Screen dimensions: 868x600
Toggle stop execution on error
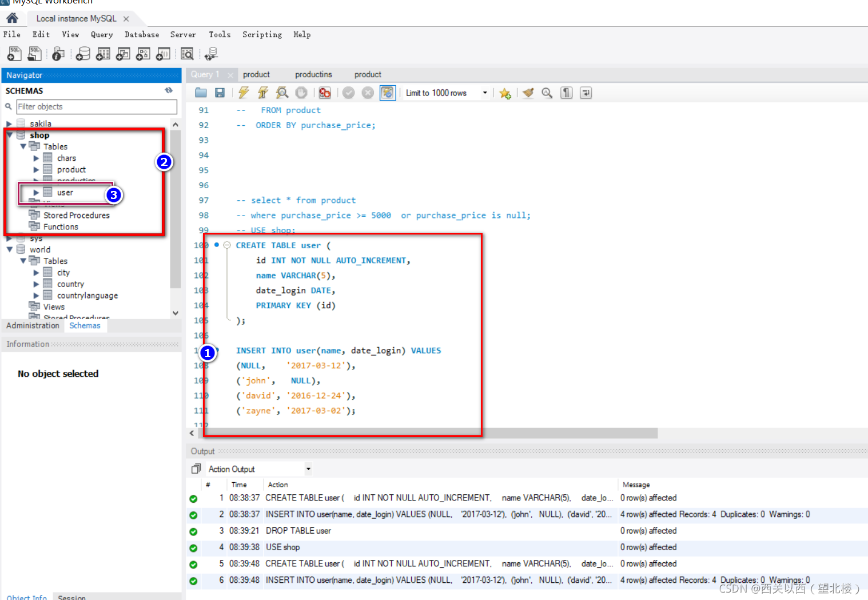coord(325,93)
